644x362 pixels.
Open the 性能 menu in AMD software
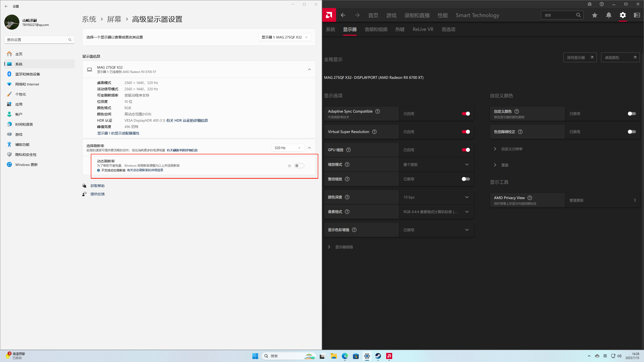442,15
